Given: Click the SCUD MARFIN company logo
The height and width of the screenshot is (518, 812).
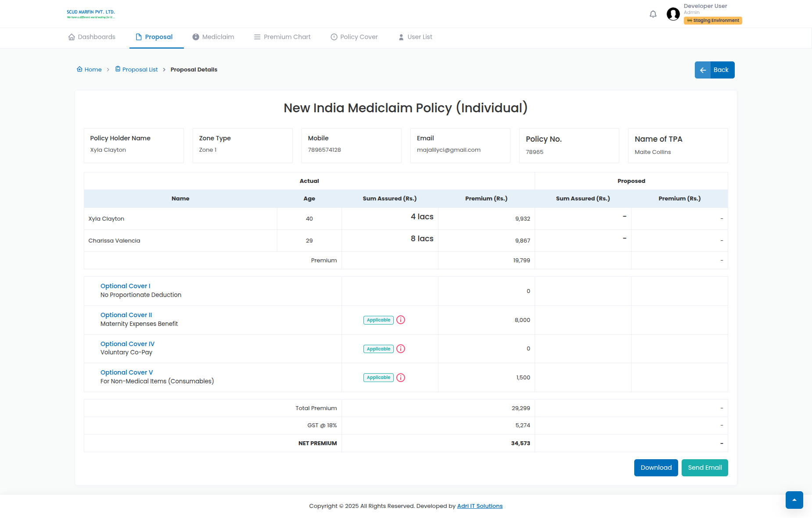Looking at the screenshot, I should pos(91,14).
